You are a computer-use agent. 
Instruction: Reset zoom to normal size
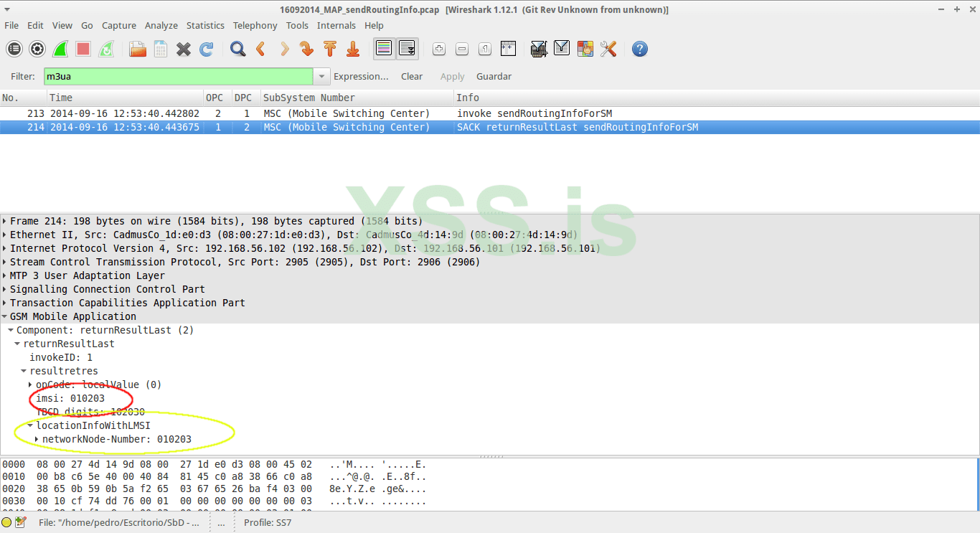tap(485, 49)
